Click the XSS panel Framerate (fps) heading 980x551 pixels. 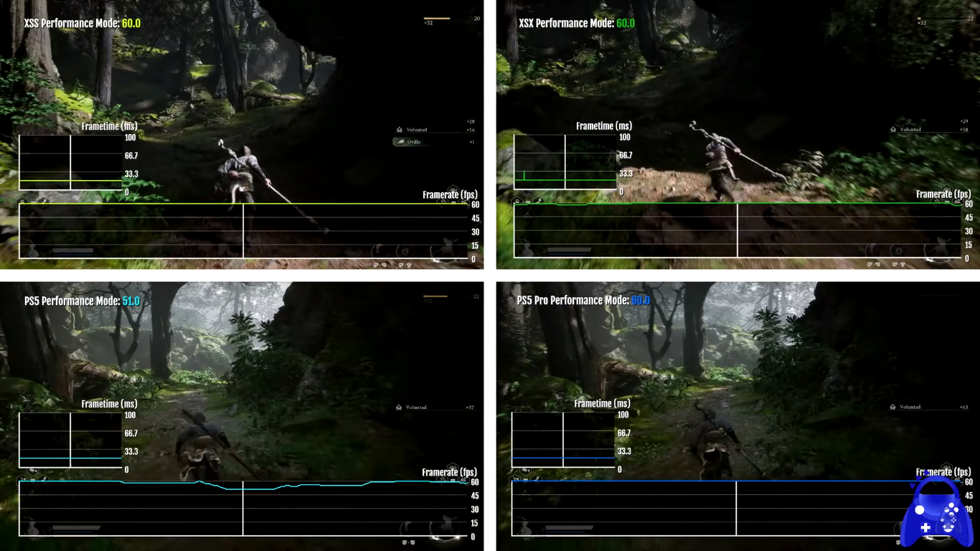click(x=450, y=194)
